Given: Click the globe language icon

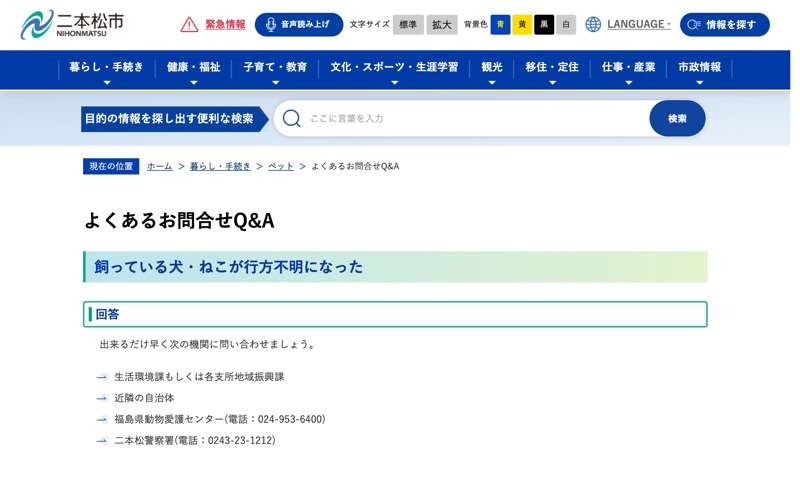Looking at the screenshot, I should click(x=593, y=24).
